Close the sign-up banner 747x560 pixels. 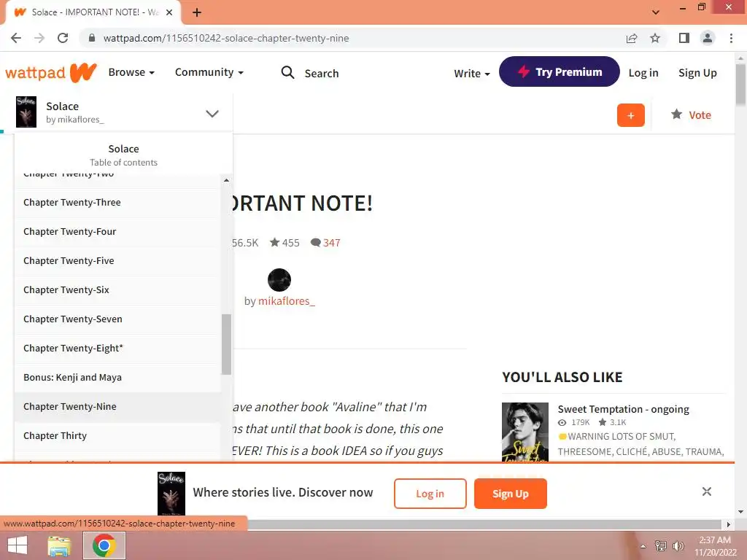[x=706, y=491]
